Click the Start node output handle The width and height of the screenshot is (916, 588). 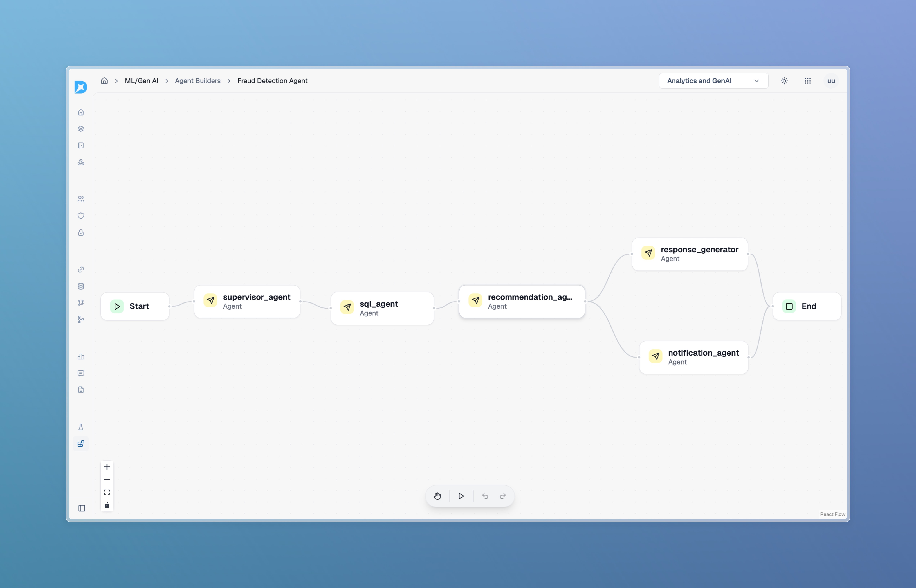[169, 306]
